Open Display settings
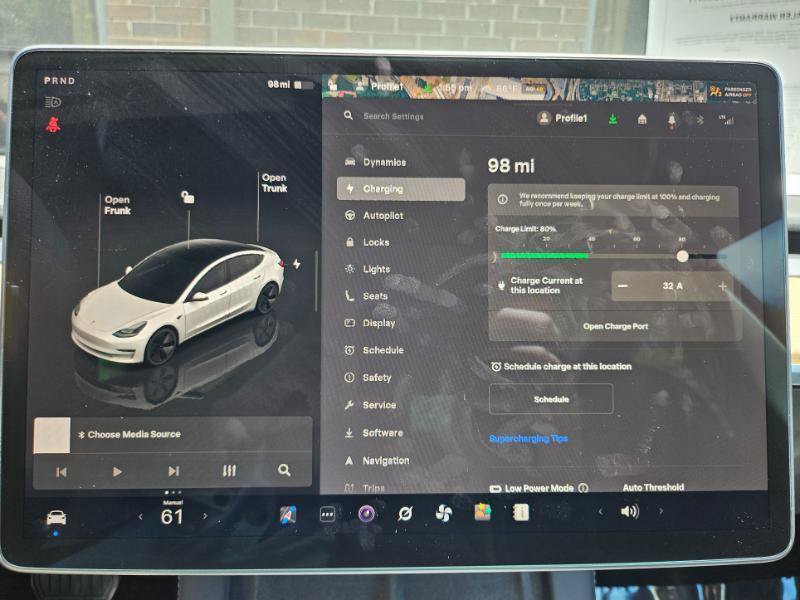Viewport: 800px width, 600px height. pyautogui.click(x=370, y=323)
